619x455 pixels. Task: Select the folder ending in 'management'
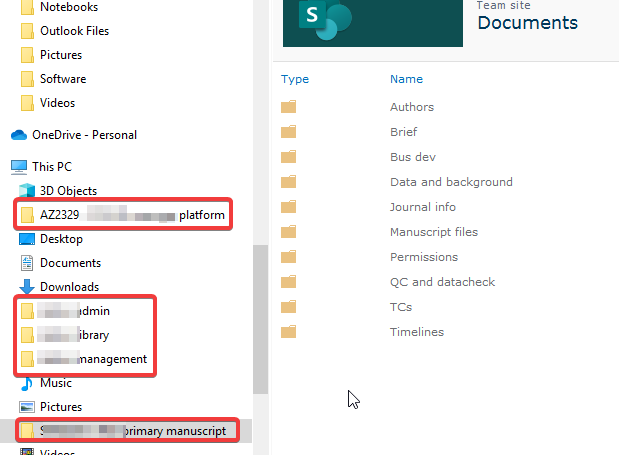[x=84, y=359]
